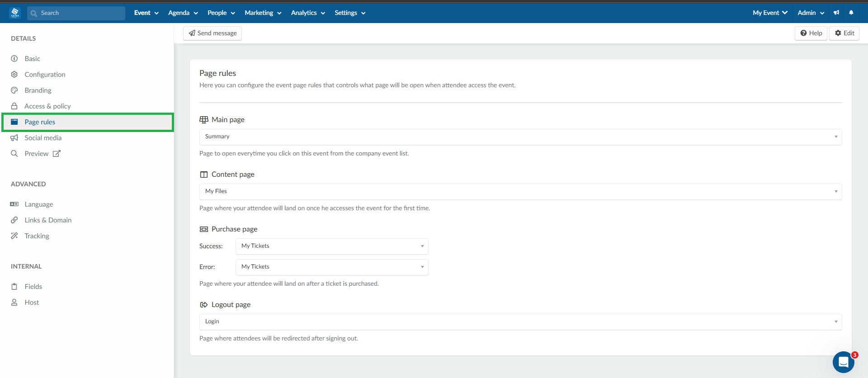868x378 pixels.
Task: Click the Tracking wand icon
Action: 14,236
